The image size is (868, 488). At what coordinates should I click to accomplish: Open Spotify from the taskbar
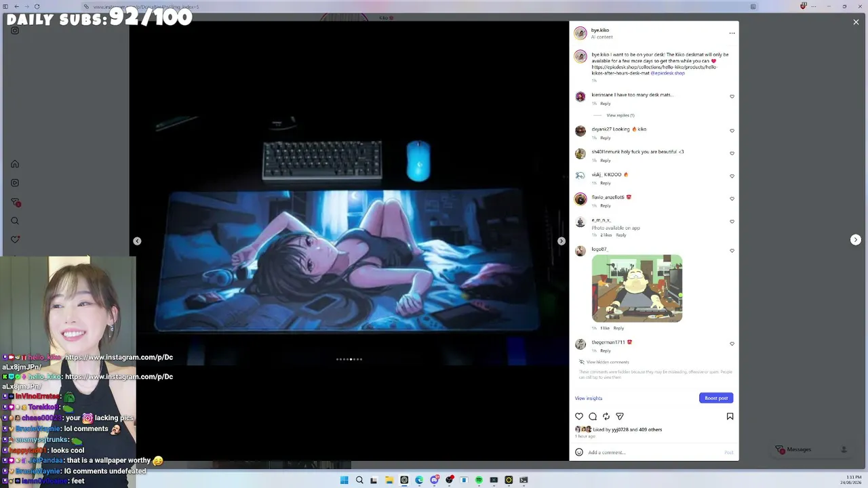click(x=479, y=480)
